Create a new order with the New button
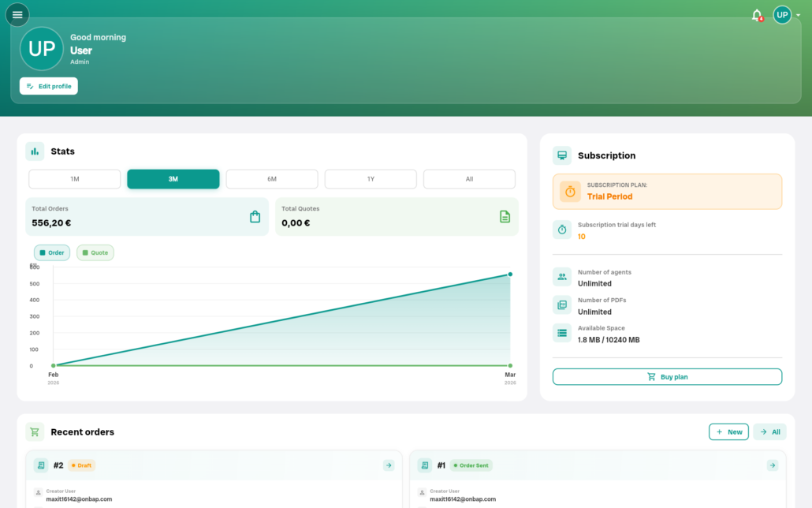 tap(728, 431)
